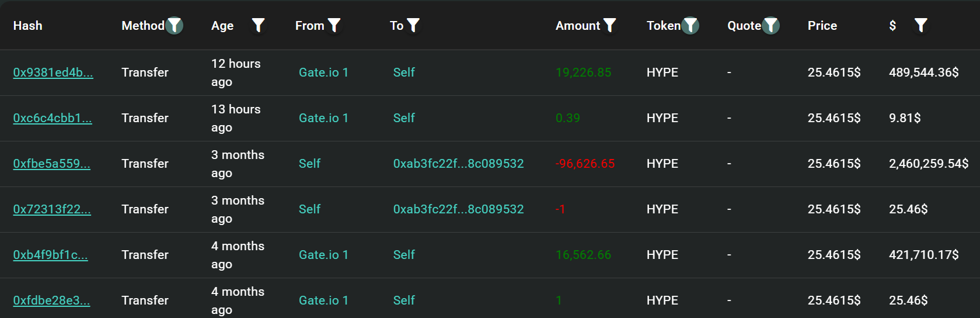Open transaction hash 0xc6c4cbb1
Screen dimensions: 980x318
click(53, 118)
